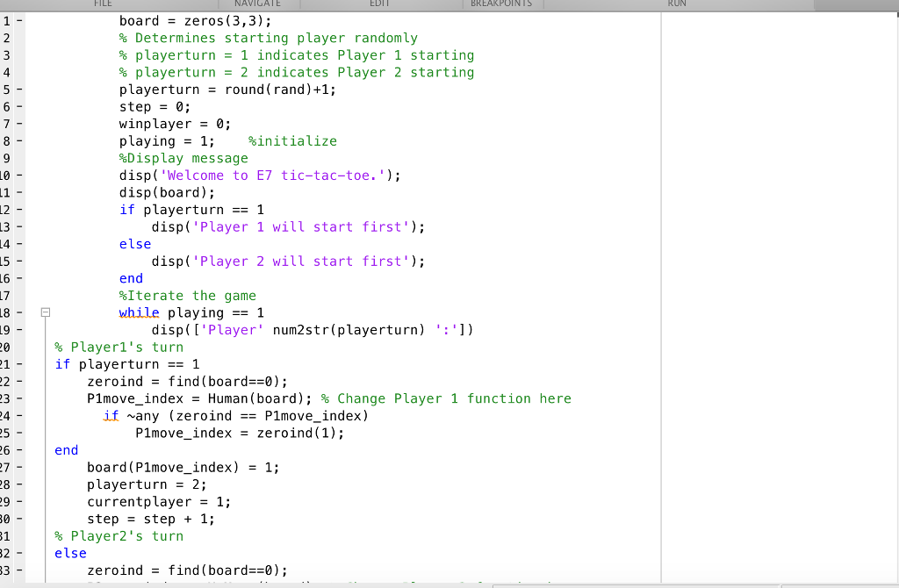The height and width of the screenshot is (588, 899).
Task: Click the underlined while keyword warning
Action: [x=139, y=312]
